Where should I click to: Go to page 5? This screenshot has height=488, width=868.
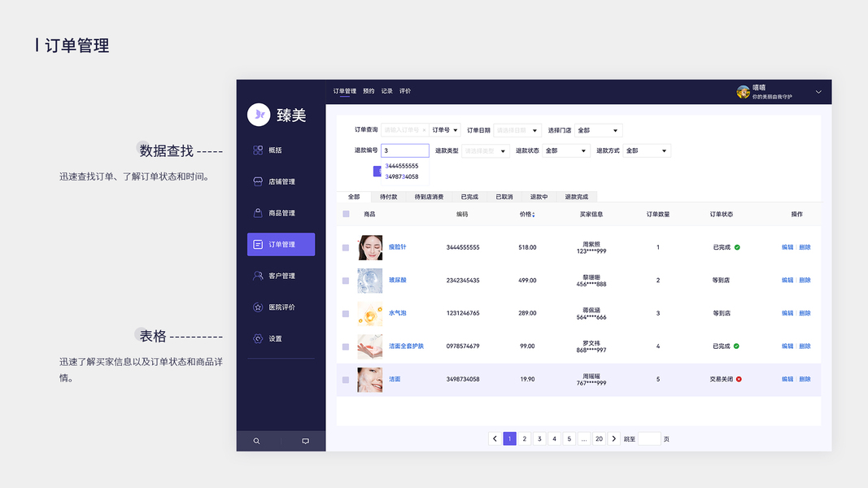569,438
